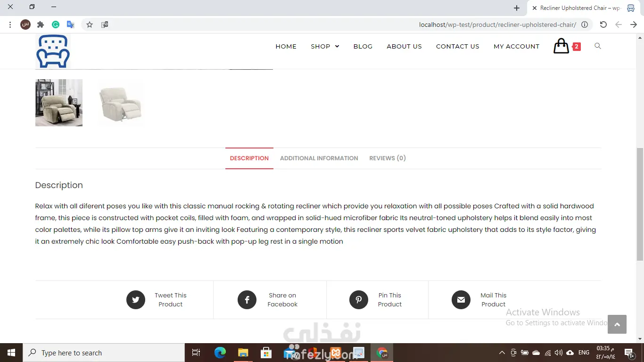Close the Recliner Upholstered Chair tab
The width and height of the screenshot is (644, 362).
coord(534,8)
